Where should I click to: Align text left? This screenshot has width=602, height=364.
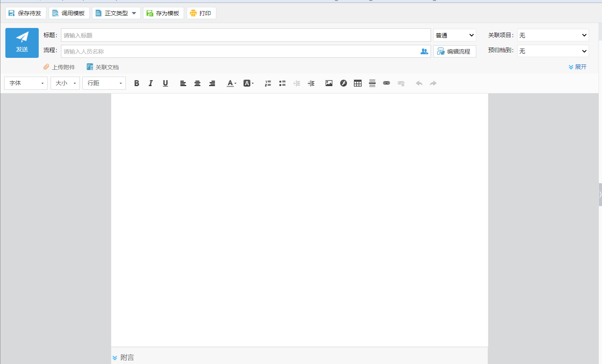(183, 83)
